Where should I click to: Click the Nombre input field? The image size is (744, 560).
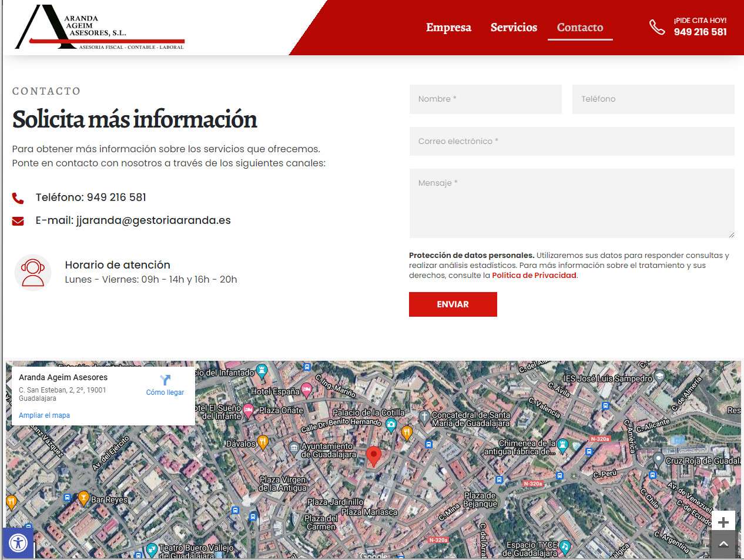click(485, 99)
